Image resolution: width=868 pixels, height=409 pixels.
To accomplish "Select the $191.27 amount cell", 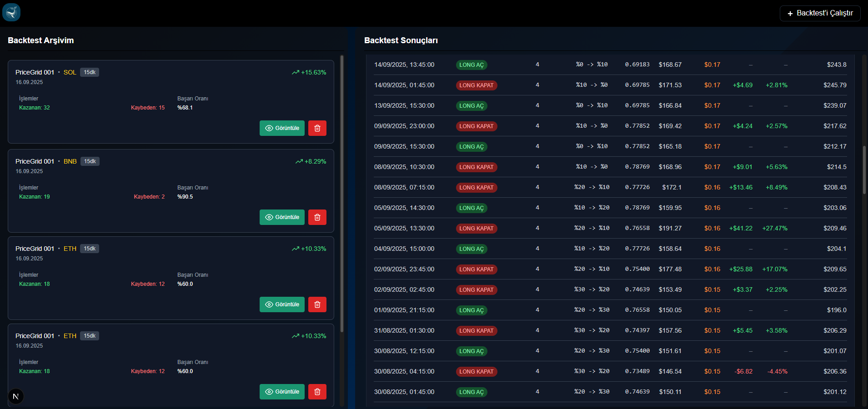I will click(x=670, y=228).
